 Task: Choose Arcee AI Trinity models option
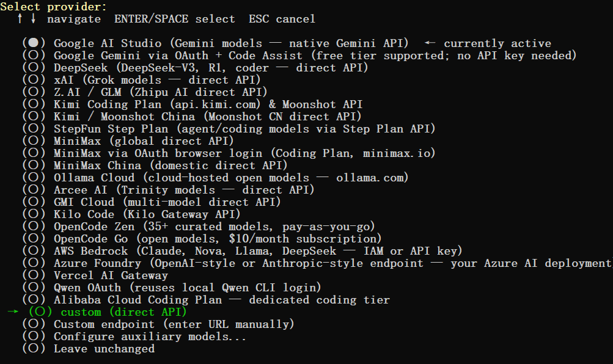pyautogui.click(x=168, y=190)
